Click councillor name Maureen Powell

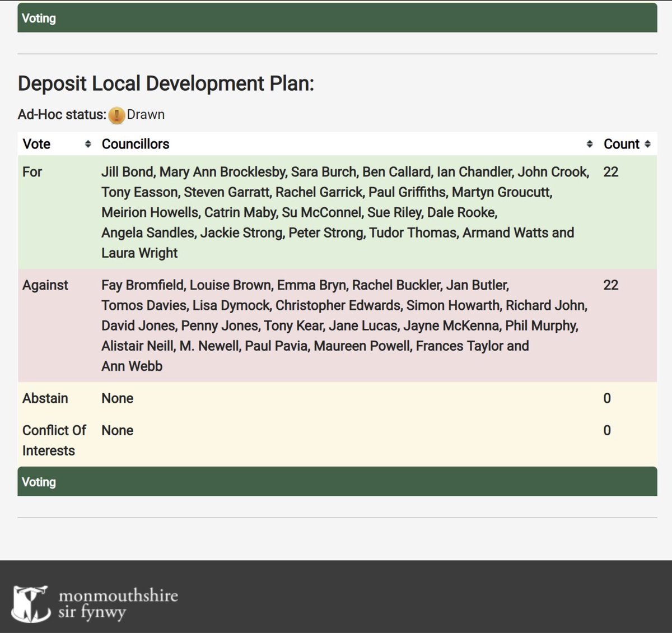coord(361,346)
